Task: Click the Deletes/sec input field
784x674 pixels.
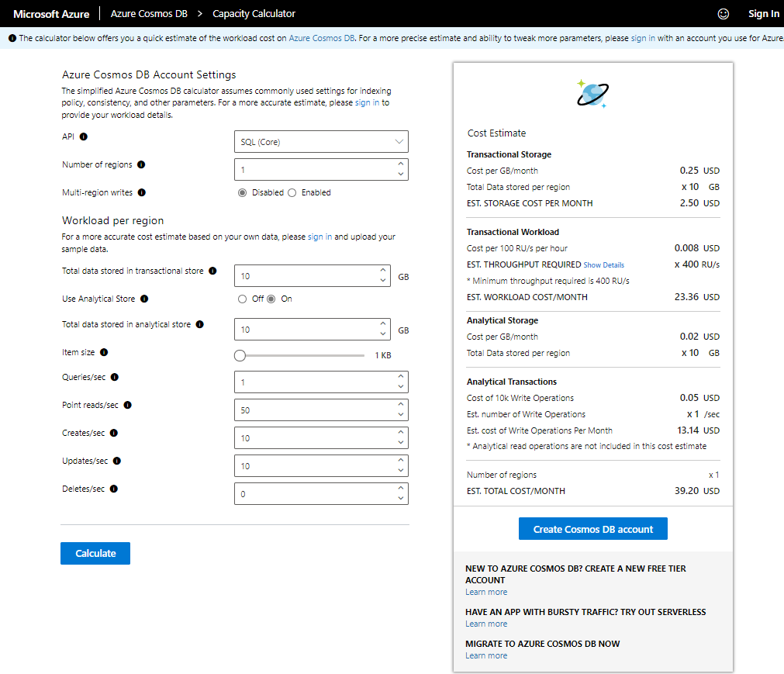Action: [x=321, y=494]
